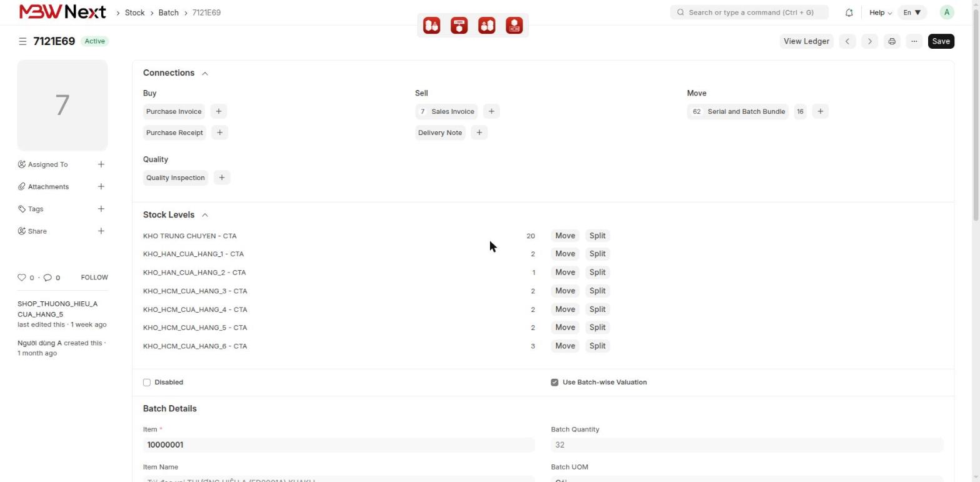980x482 pixels.
Task: Add a new Sales Invoice using the plus
Action: pyautogui.click(x=491, y=111)
